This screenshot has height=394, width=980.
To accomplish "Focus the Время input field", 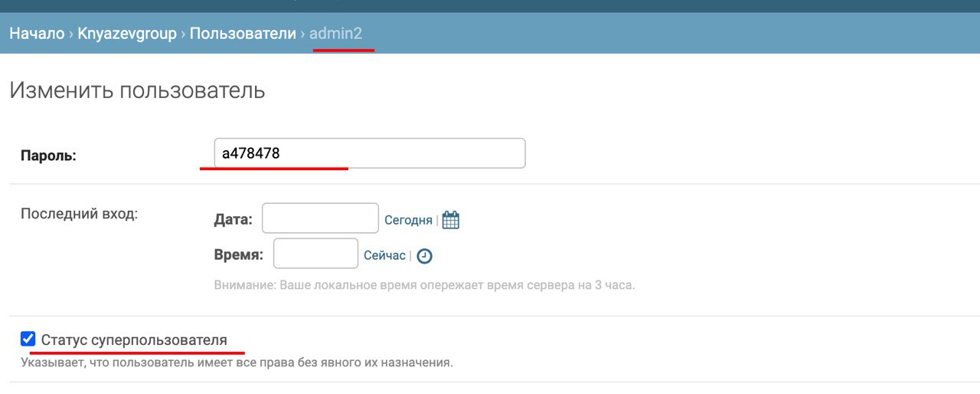I will [315, 254].
